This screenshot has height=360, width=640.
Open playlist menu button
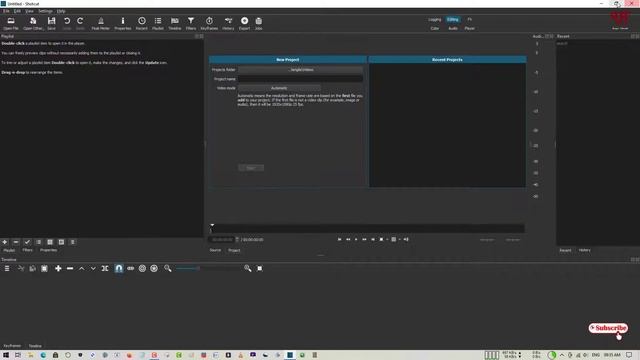[x=73, y=242]
